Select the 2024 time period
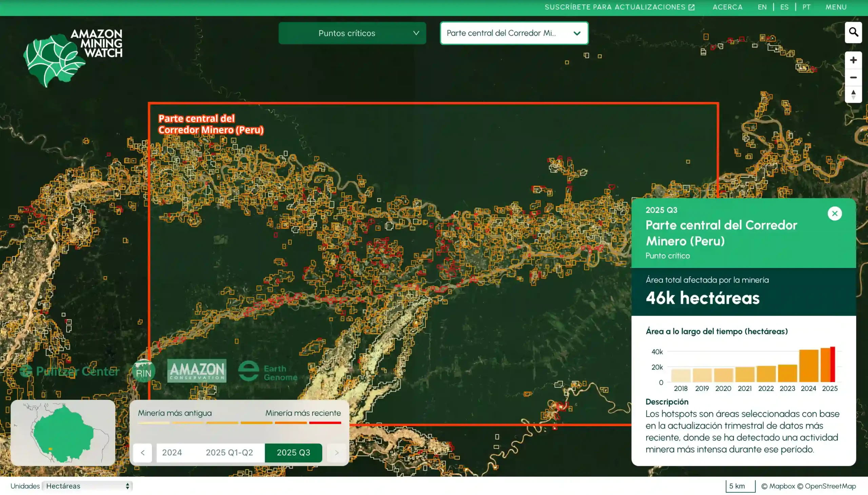868x495 pixels. coord(172,453)
